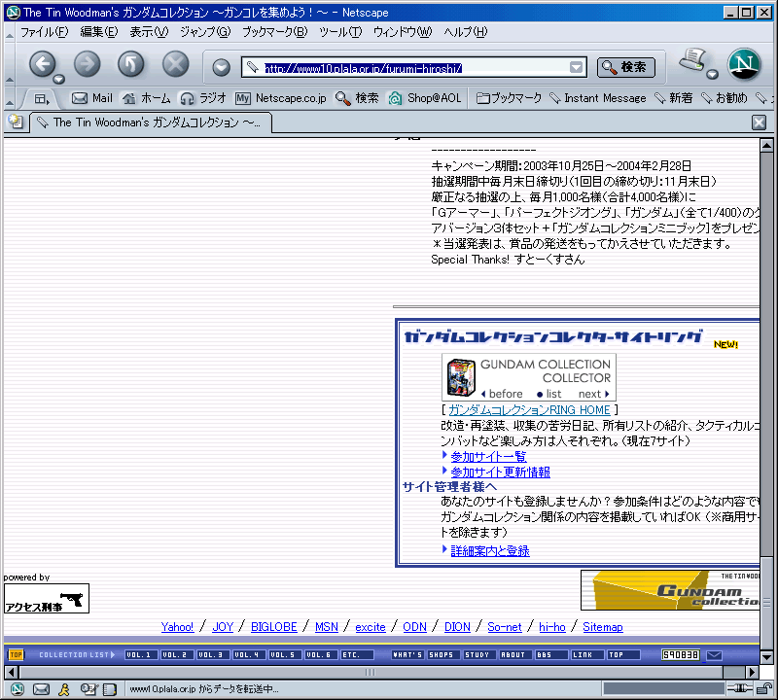Click VOL.4 in collection list bar

249,655
